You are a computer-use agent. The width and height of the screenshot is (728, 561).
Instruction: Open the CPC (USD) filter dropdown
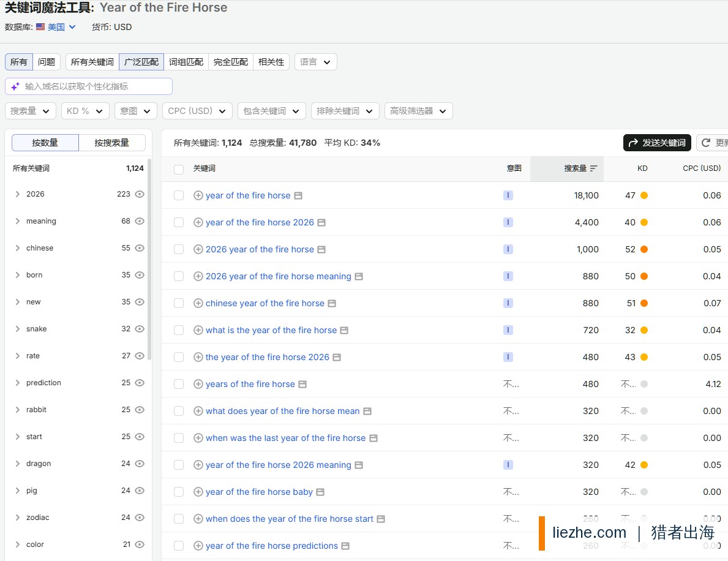[x=197, y=111]
